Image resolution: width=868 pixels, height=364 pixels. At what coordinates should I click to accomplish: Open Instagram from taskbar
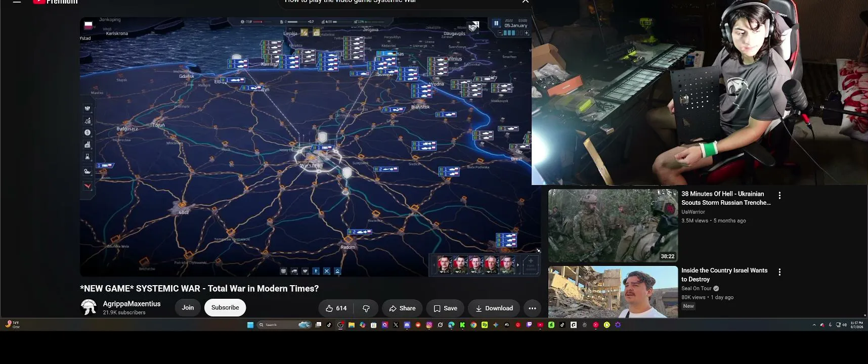coord(429,325)
